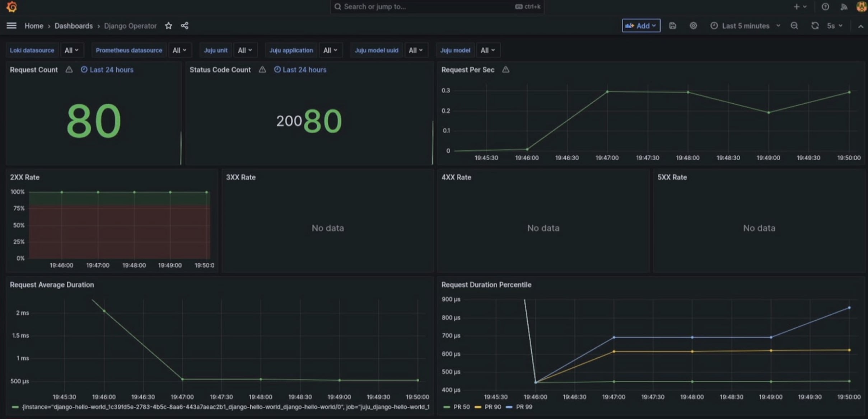Collapse top toolbar with chevron up
Image resolution: width=868 pixels, height=419 pixels.
click(860, 26)
